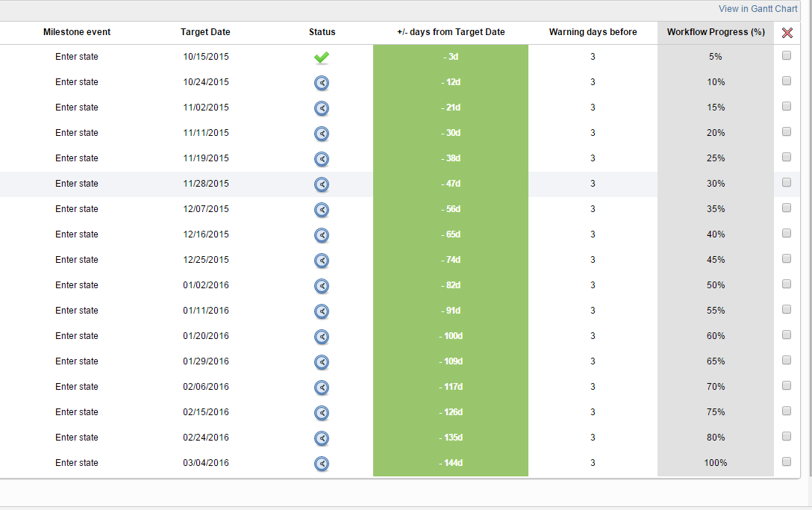Click the clock status icon beside 03/04/2016

pos(322,464)
